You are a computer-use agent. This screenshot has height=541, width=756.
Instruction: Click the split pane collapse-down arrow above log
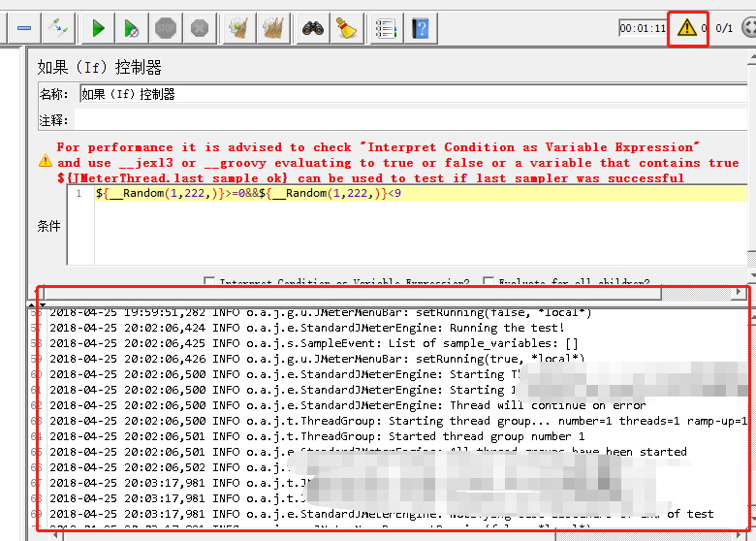tap(43, 304)
